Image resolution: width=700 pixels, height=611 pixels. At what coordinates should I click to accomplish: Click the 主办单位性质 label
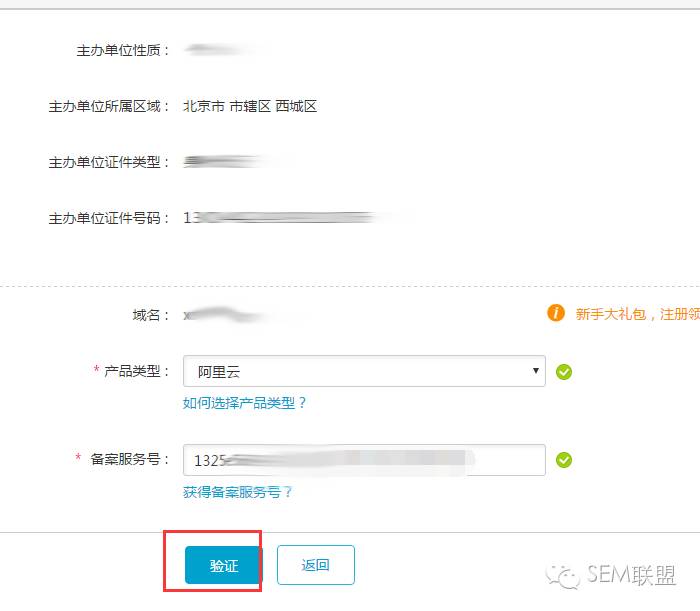point(122,50)
